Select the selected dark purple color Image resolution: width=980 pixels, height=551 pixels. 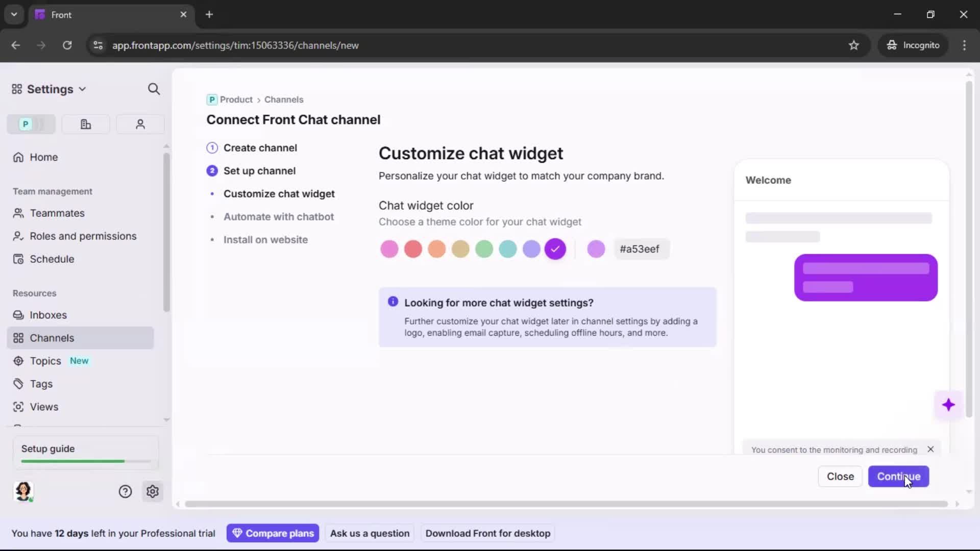pos(555,249)
